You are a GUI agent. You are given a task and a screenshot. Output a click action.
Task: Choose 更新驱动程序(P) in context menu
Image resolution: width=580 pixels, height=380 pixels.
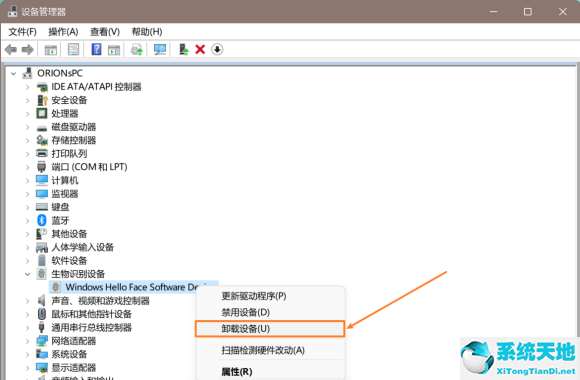tap(270, 296)
